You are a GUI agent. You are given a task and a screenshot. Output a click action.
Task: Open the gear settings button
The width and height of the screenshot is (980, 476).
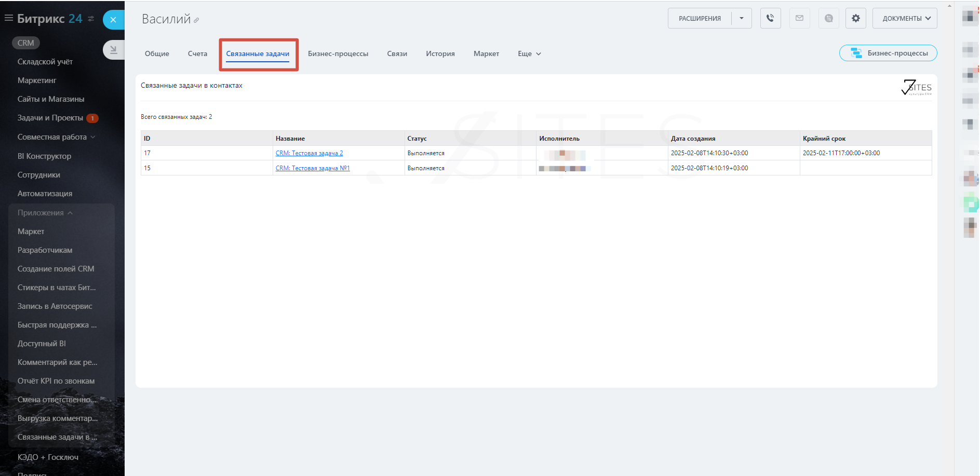[855, 18]
